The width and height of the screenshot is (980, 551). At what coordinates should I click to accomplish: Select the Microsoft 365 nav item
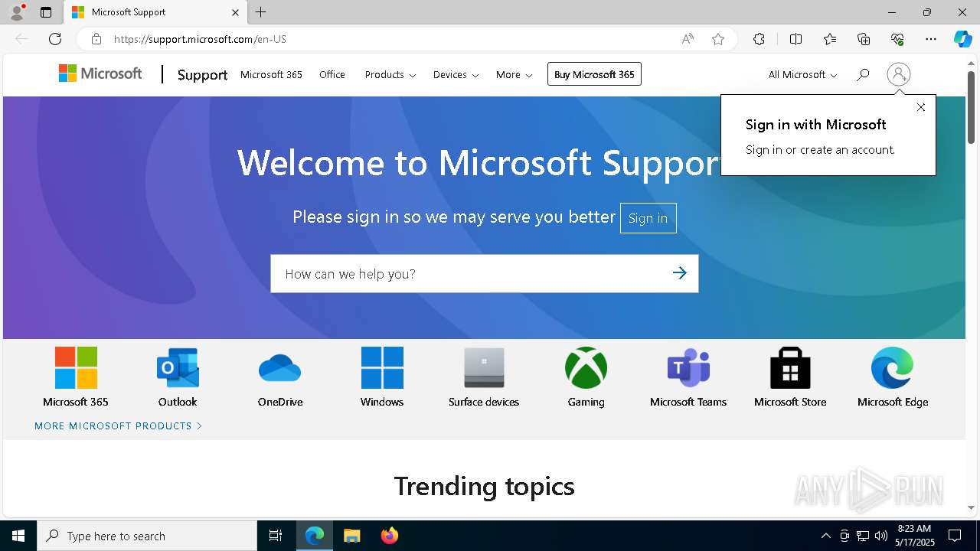(271, 74)
